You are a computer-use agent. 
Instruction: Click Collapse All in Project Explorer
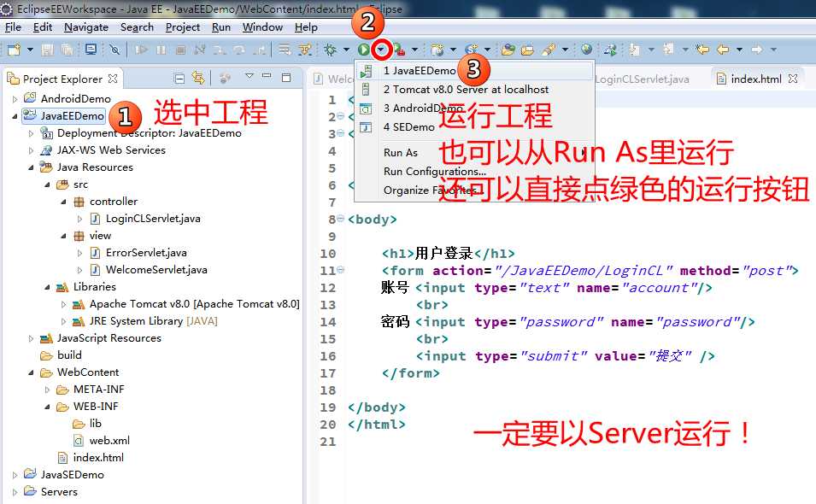(179, 78)
